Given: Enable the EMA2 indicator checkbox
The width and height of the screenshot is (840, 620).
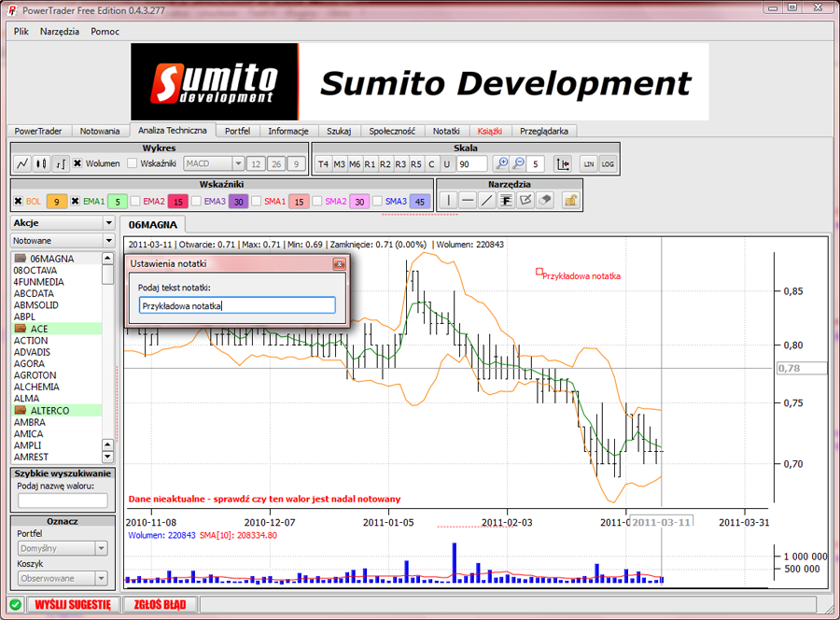Looking at the screenshot, I should click(x=135, y=201).
